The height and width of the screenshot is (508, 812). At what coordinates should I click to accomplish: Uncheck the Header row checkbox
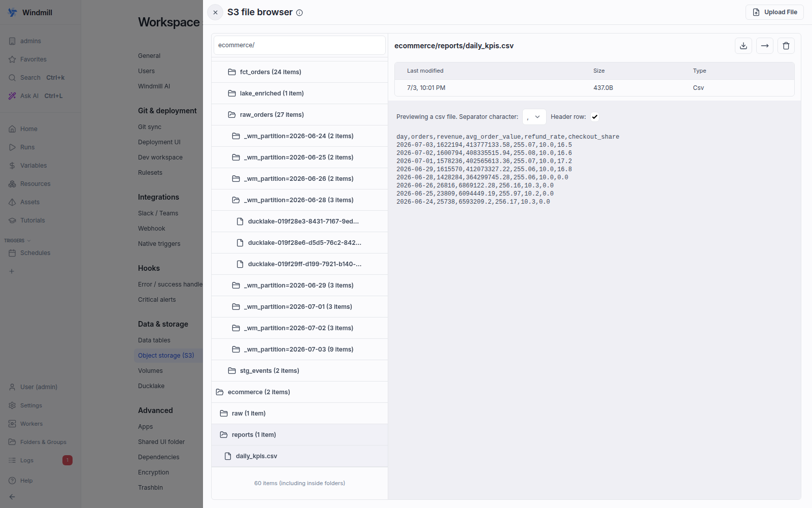tap(595, 117)
